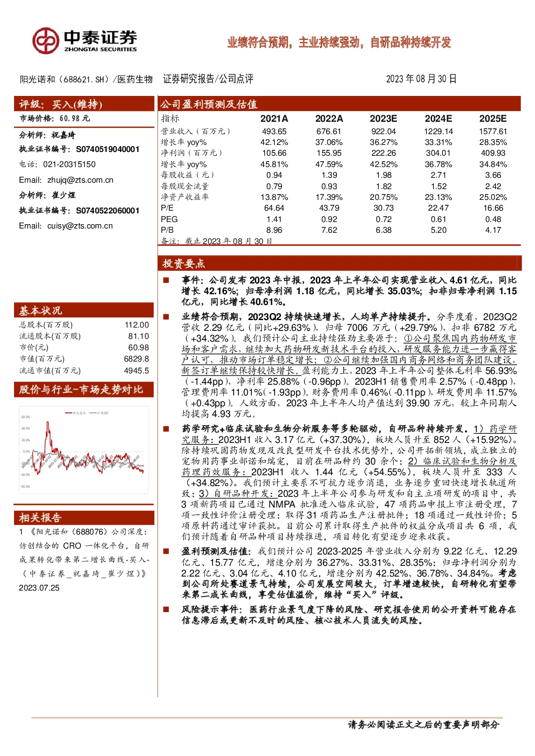Screen dimensions: 535x756
Task: Click P/B cell 8.96
Action: tap(274, 230)
